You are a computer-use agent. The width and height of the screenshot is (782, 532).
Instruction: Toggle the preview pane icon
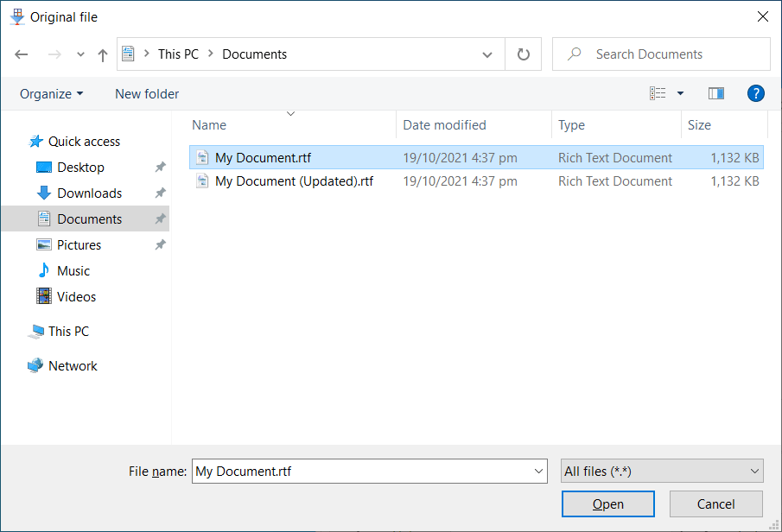pos(716,93)
